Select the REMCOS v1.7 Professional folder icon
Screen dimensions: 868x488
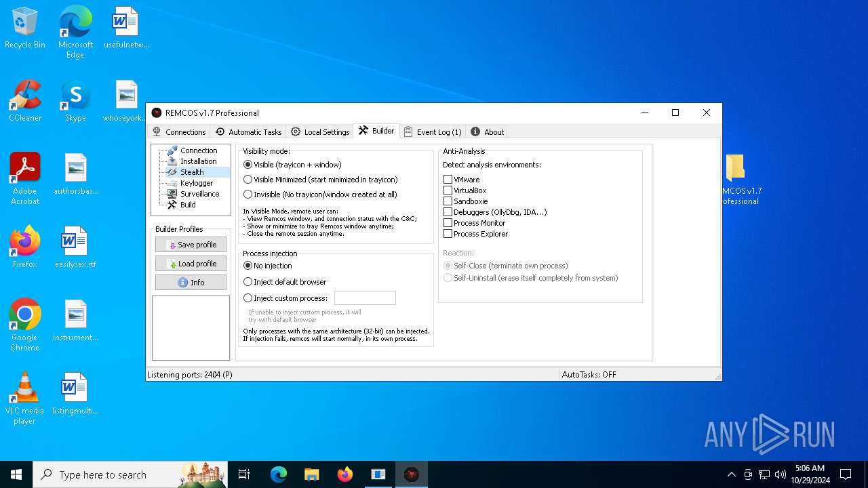[741, 180]
